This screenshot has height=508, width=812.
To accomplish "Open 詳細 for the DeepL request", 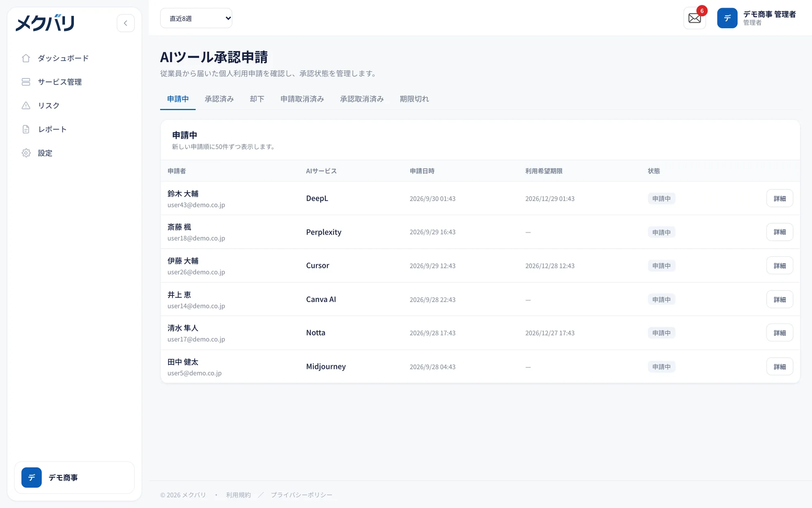I will coord(780,198).
